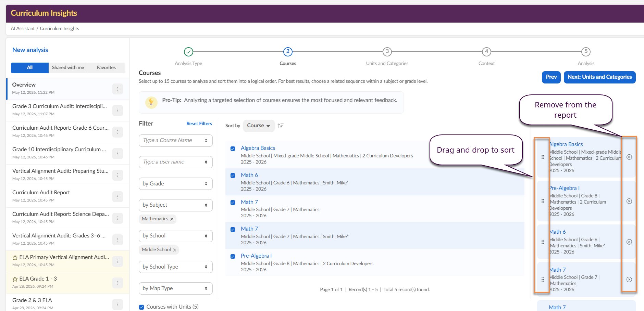Toggle the sort direction icon beside Course
This screenshot has width=644, height=311.
point(281,126)
